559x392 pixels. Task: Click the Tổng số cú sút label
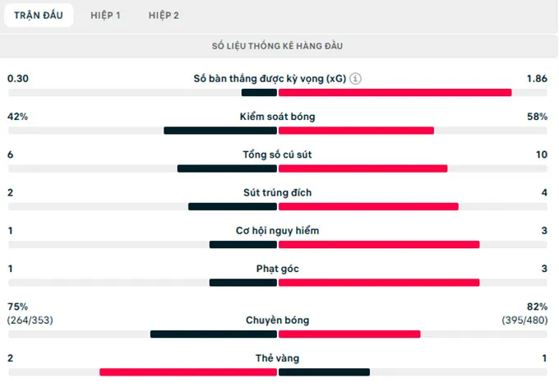point(278,154)
